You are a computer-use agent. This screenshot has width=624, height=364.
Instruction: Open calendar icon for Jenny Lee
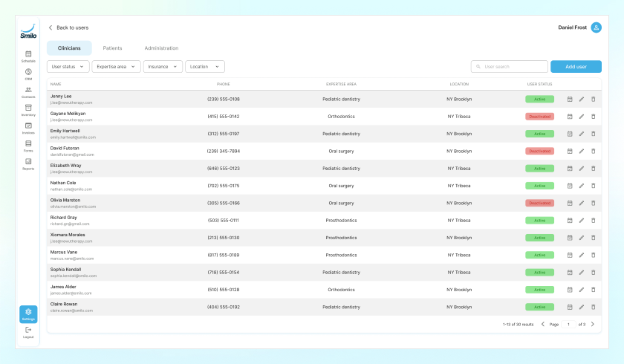(570, 99)
